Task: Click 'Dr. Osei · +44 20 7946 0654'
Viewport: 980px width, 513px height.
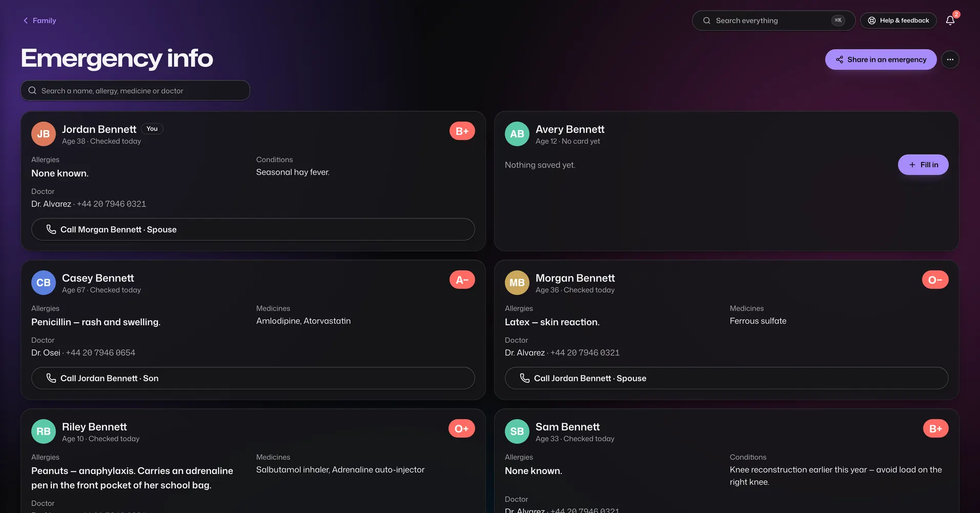Action: click(x=83, y=352)
